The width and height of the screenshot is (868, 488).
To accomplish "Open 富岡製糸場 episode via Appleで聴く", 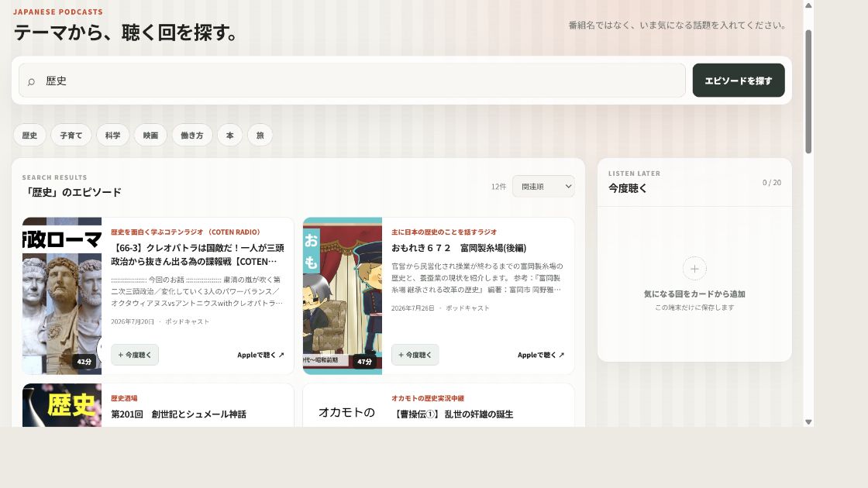I will [541, 355].
